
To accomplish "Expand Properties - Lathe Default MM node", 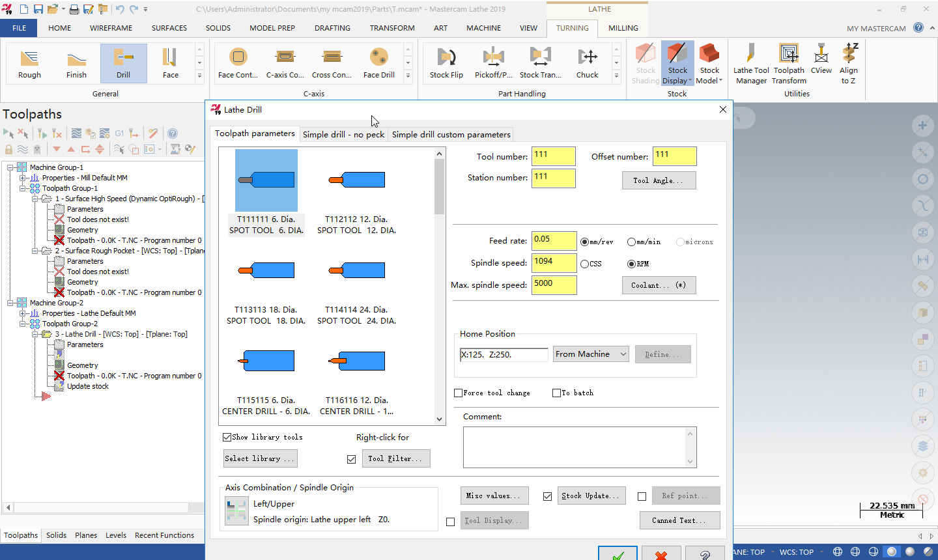I will coord(22,313).
